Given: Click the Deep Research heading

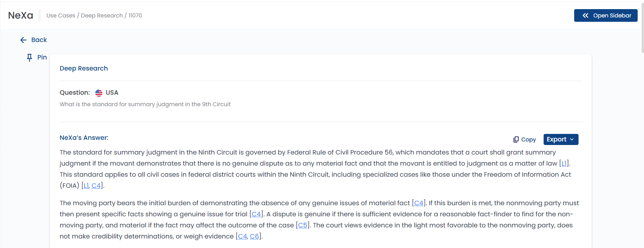Looking at the screenshot, I should point(84,69).
